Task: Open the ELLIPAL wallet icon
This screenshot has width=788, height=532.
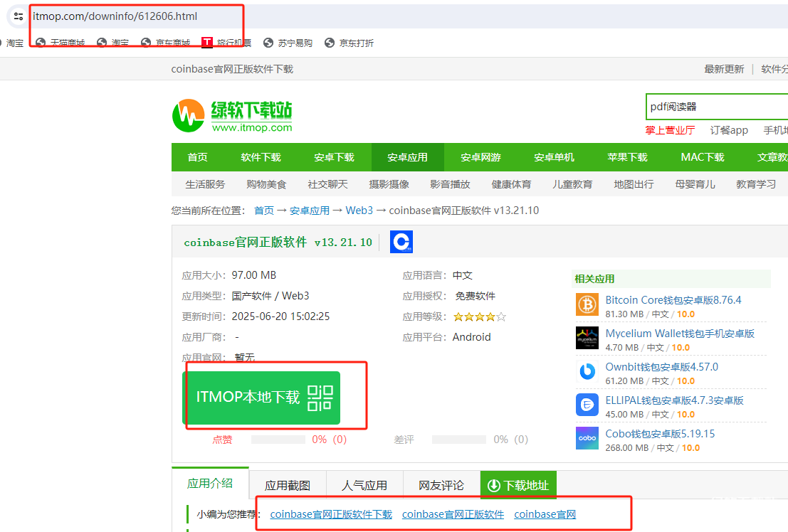Action: (x=587, y=405)
